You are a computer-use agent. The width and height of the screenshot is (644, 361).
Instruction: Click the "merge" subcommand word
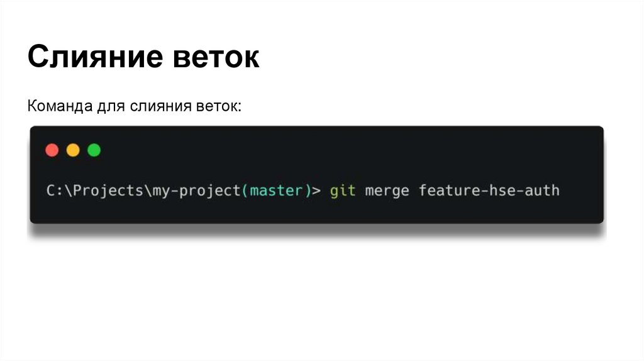(387, 190)
